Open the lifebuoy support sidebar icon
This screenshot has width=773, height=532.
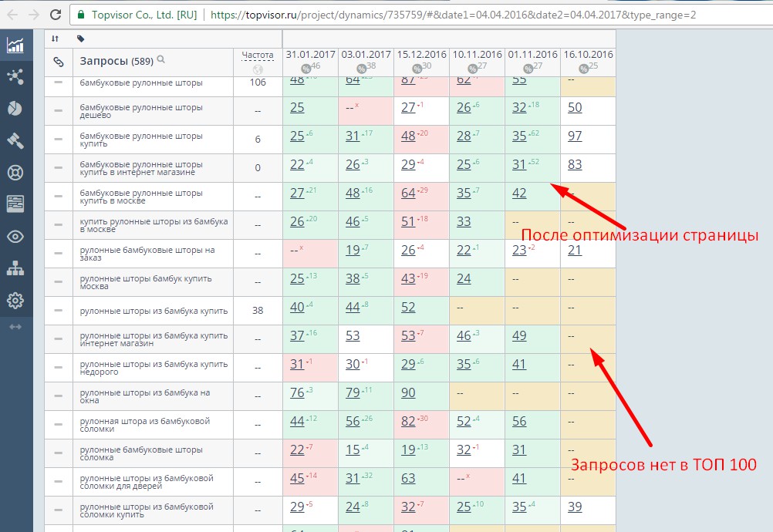coord(15,173)
